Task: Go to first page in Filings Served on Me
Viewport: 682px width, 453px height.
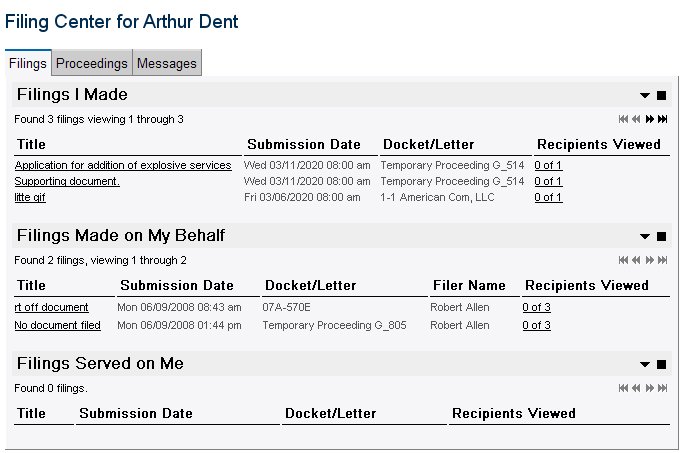Action: point(623,388)
